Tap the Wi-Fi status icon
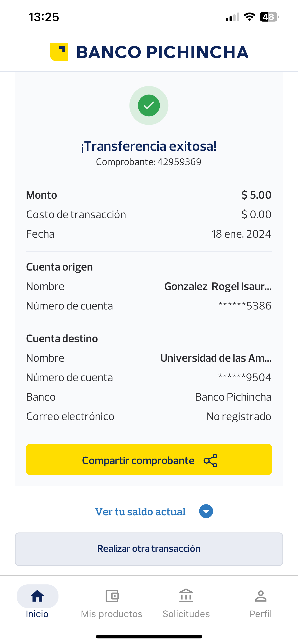This screenshot has width=298, height=644. pyautogui.click(x=249, y=17)
